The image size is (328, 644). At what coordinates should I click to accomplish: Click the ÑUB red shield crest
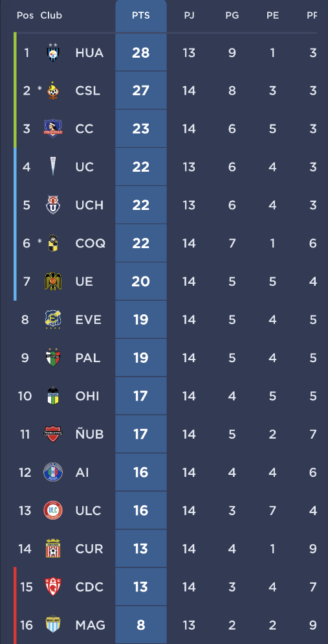pos(53,433)
